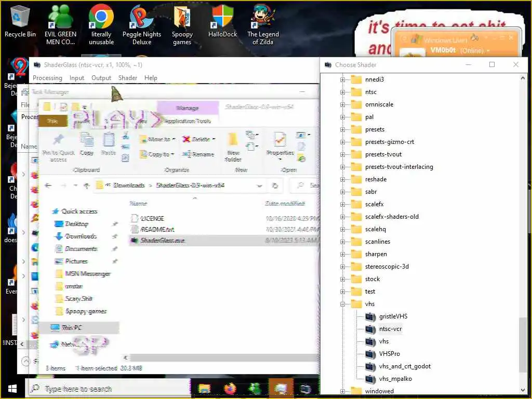
Task: Select the scalefx-shaders-old folder
Action: click(x=392, y=217)
